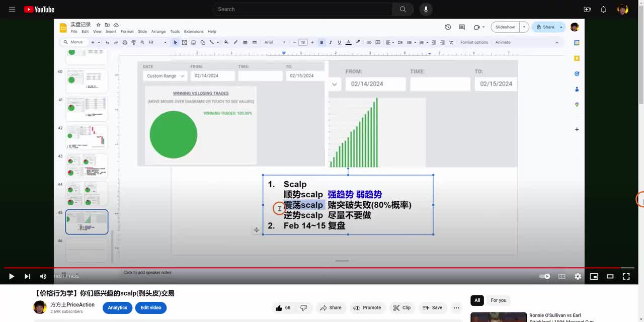Open the Share options arrow
The image size is (644, 322).
click(x=561, y=27)
